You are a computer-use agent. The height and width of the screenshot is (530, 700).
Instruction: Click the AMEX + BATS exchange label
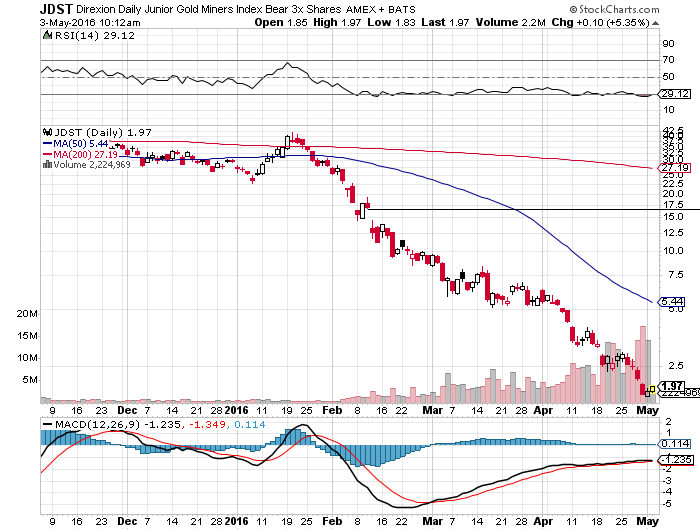[x=380, y=9]
